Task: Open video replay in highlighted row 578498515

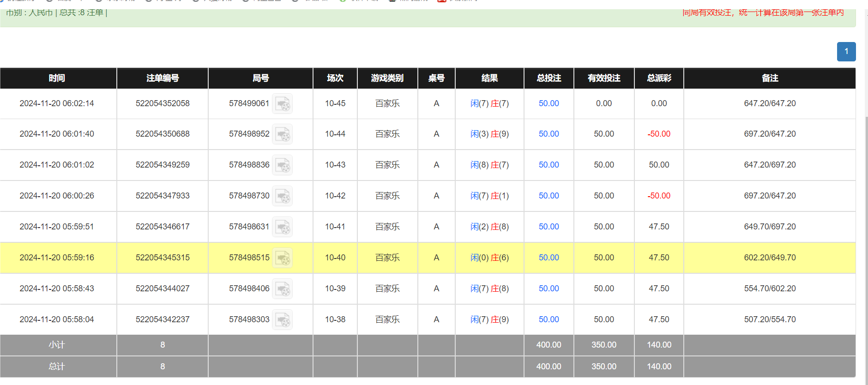Action: [x=282, y=258]
